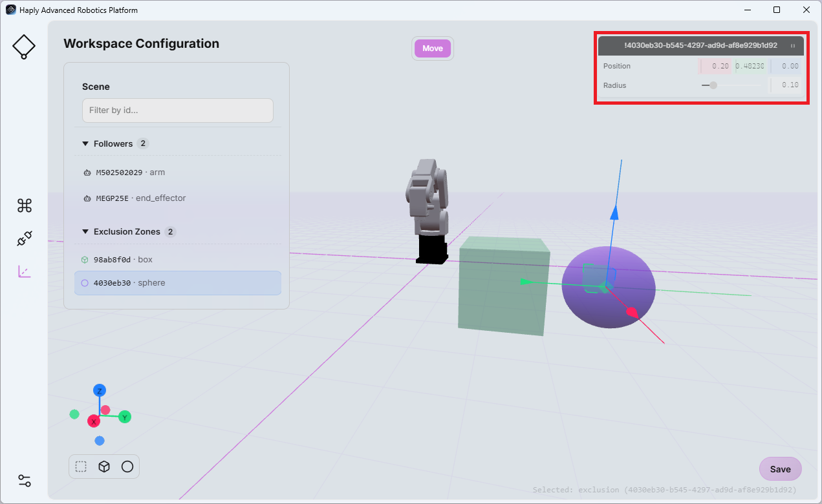The height and width of the screenshot is (504, 822).
Task: Click the Save button
Action: [x=780, y=469]
